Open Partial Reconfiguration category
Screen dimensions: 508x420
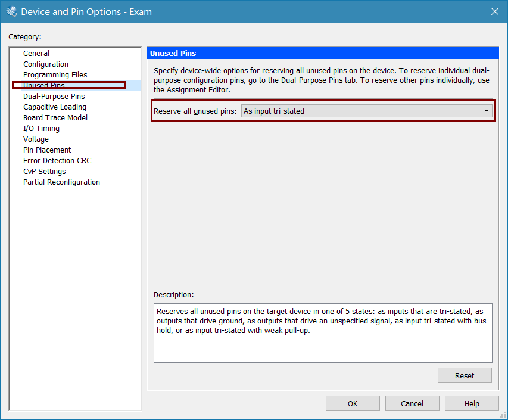pos(61,182)
